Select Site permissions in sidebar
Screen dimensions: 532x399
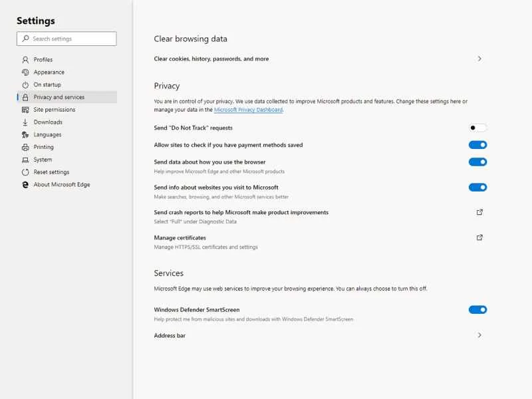point(53,109)
